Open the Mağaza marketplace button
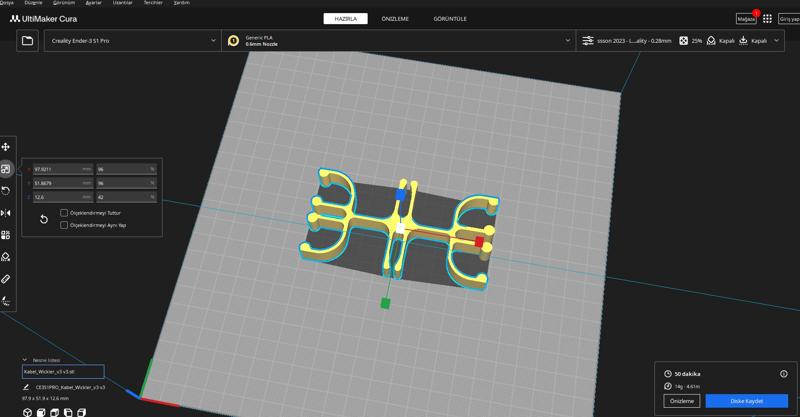This screenshot has width=800, height=417. tap(746, 19)
